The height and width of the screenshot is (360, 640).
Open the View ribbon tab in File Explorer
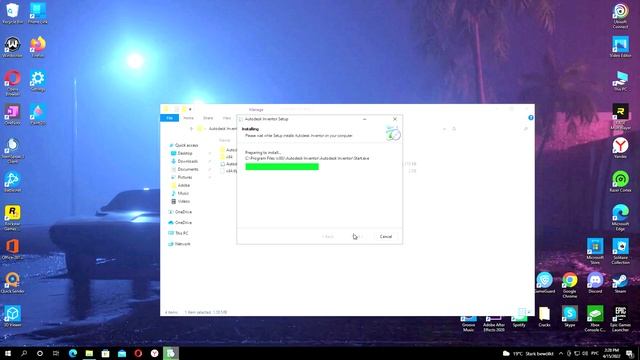(227, 118)
